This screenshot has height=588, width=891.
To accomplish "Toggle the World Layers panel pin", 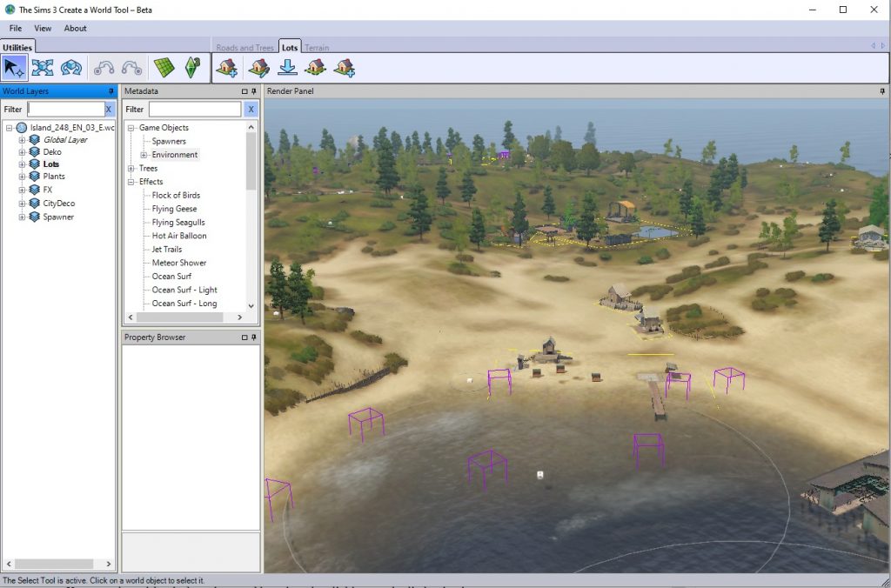I will click(111, 91).
